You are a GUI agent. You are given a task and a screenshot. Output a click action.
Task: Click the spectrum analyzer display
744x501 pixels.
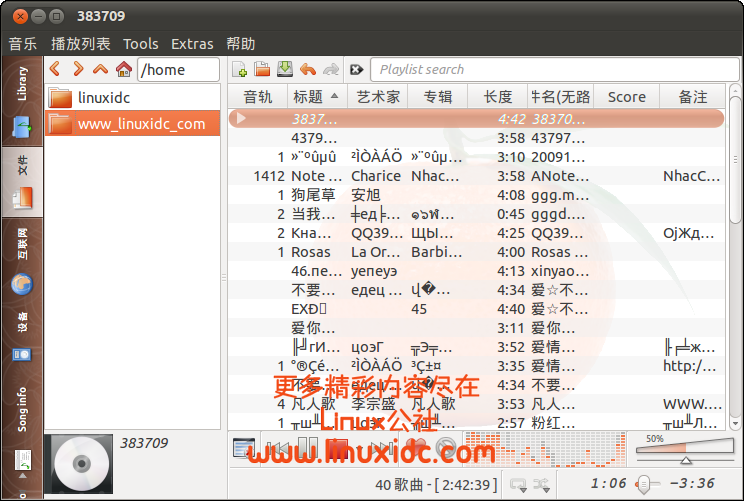coord(544,448)
